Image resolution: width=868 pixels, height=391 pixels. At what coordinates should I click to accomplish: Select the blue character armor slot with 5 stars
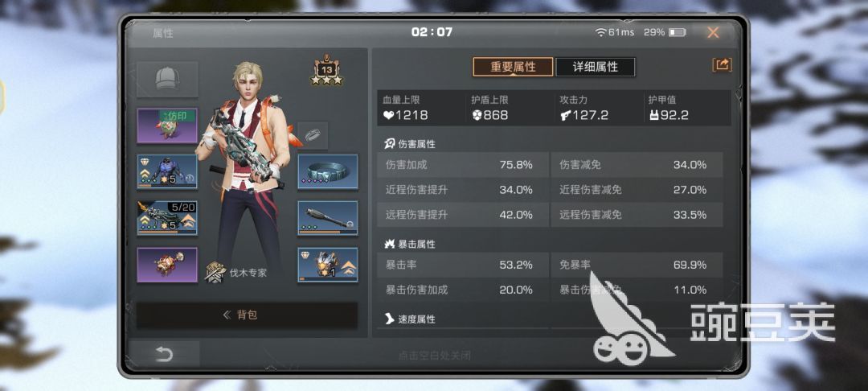tap(167, 171)
